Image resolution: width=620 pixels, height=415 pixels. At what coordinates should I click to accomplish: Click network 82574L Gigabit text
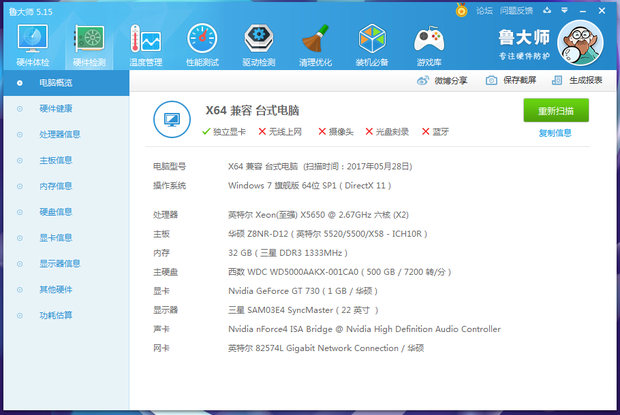coord(326,348)
